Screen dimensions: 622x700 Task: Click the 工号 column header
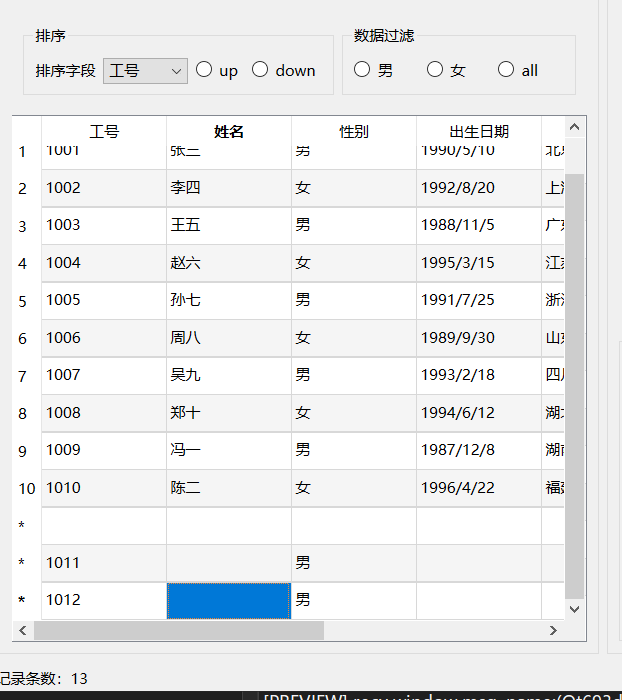pyautogui.click(x=104, y=132)
